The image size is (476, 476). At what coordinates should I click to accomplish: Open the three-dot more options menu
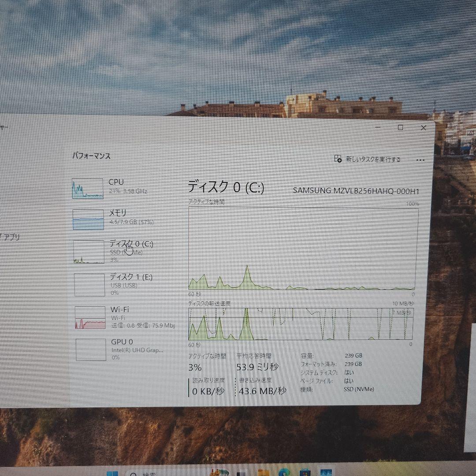[420, 160]
